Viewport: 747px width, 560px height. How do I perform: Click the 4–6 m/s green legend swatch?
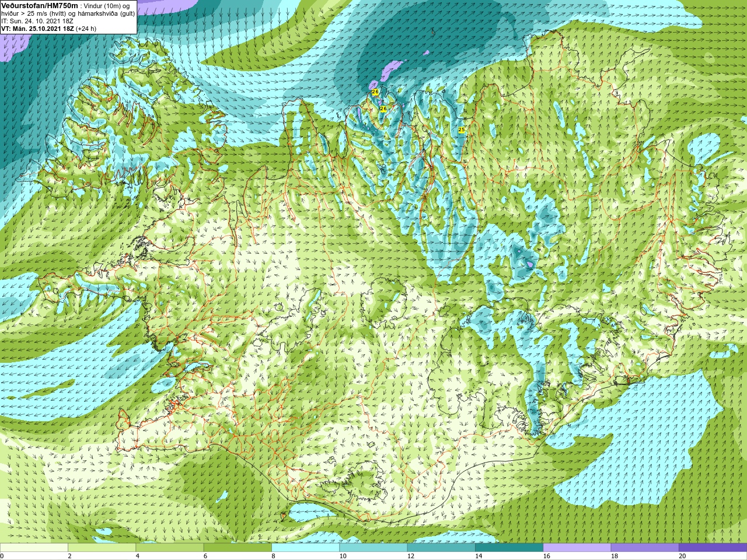point(169,548)
